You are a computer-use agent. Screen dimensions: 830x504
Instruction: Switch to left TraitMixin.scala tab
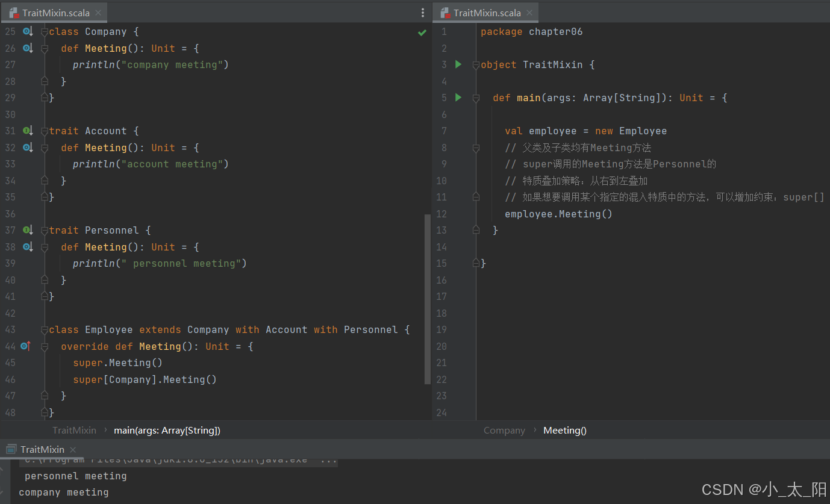(55, 13)
